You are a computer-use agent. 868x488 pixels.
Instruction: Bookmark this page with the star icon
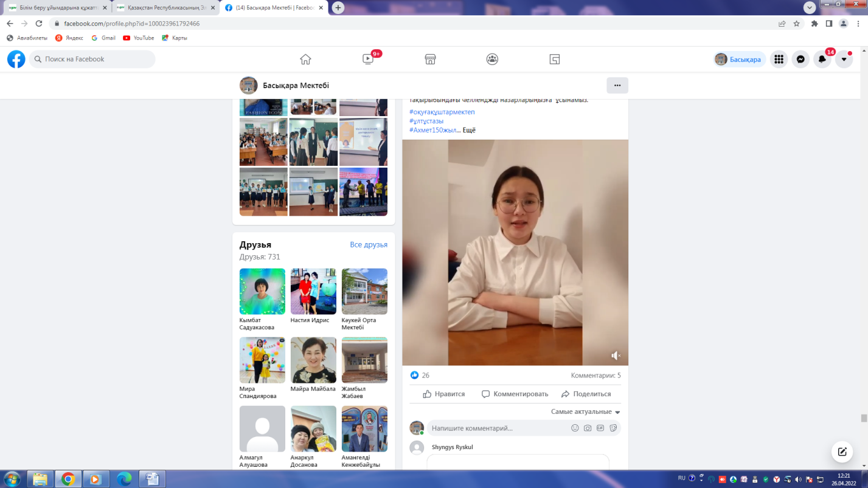pos(797,24)
